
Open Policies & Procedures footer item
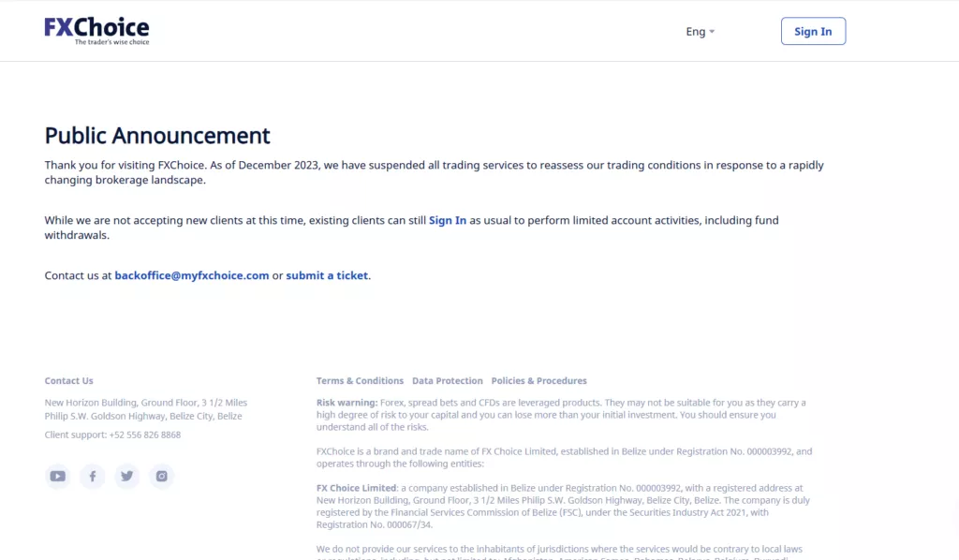click(539, 380)
